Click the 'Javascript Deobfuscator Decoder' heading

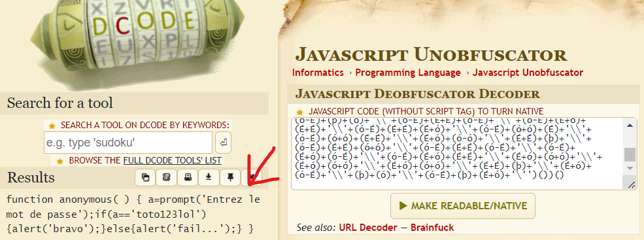[417, 94]
